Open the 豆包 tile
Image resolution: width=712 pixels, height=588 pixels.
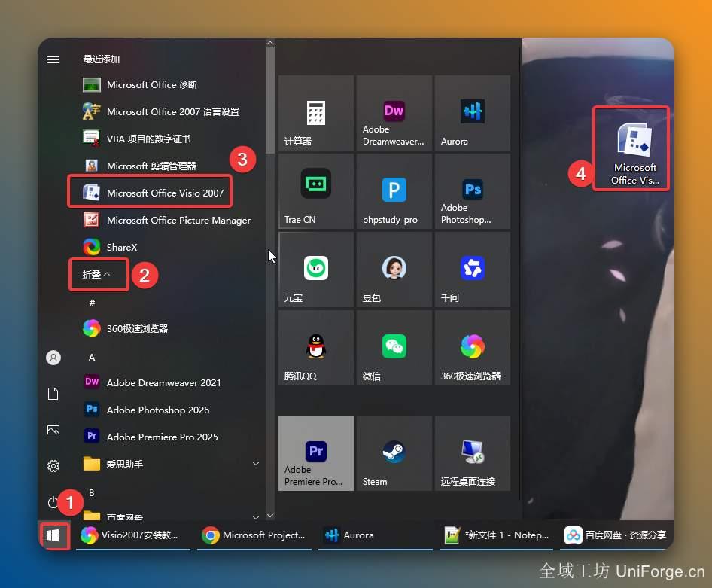pos(394,270)
